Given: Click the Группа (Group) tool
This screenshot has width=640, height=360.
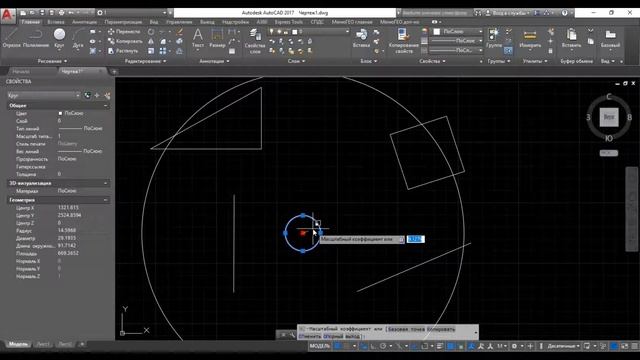Looking at the screenshot, I should (494, 38).
